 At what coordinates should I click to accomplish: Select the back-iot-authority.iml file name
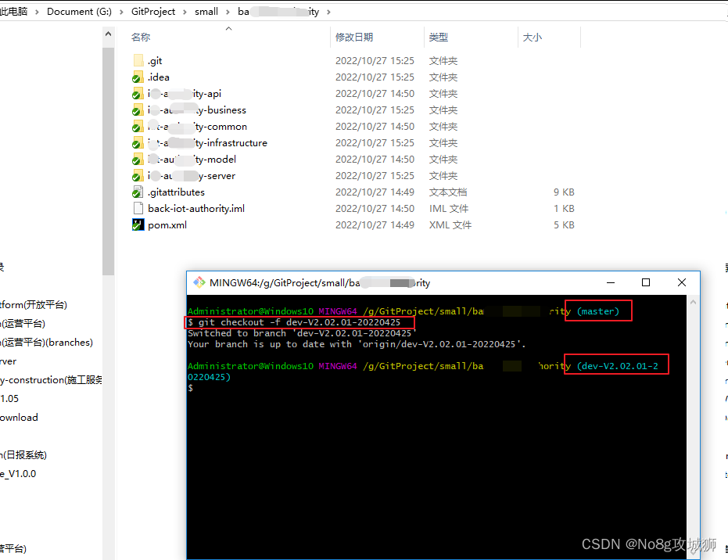pos(196,209)
